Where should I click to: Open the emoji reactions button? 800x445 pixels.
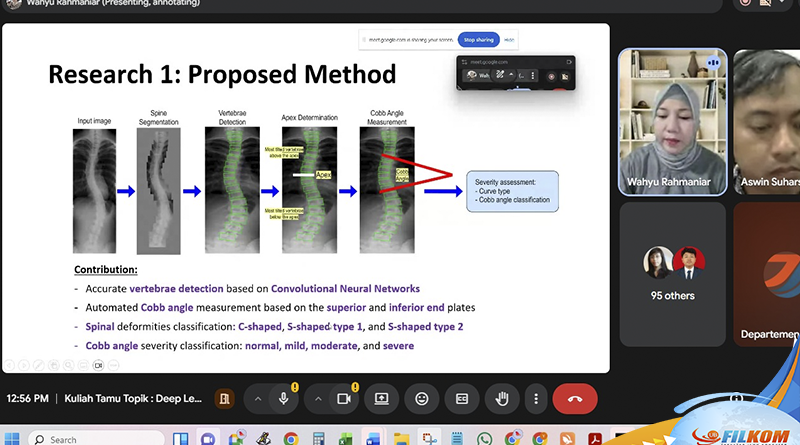pyautogui.click(x=421, y=399)
